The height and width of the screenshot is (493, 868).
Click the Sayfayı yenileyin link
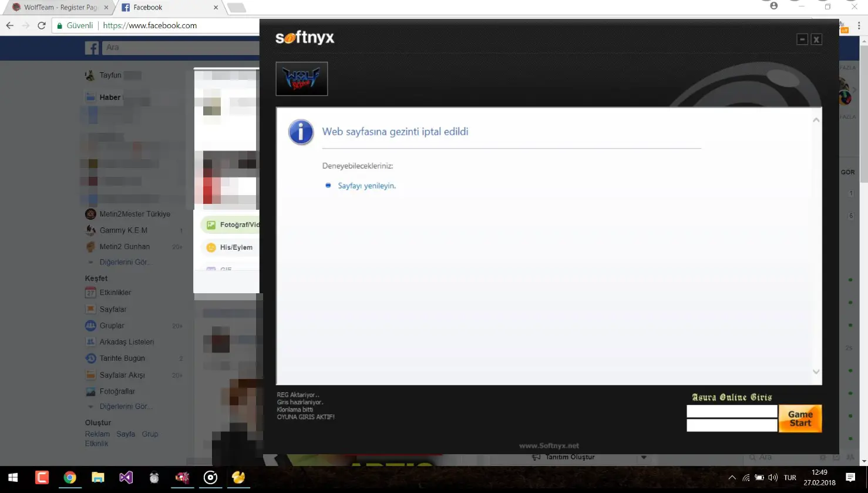[366, 186]
